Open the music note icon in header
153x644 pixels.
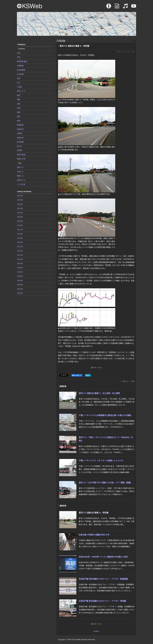click(x=125, y=6)
